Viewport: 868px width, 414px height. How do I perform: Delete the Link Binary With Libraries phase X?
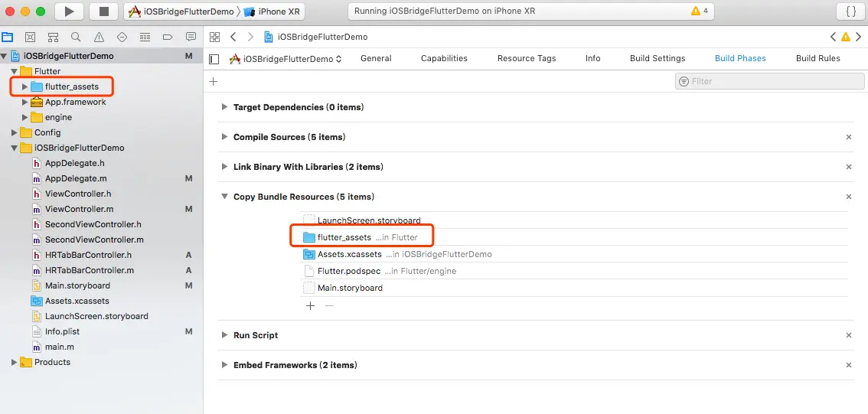[849, 167]
